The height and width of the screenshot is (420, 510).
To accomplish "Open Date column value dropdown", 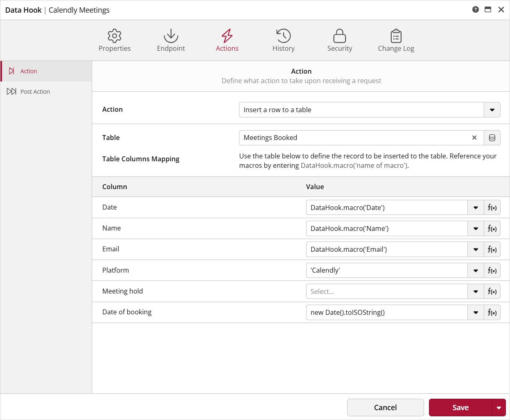I will tap(476, 208).
